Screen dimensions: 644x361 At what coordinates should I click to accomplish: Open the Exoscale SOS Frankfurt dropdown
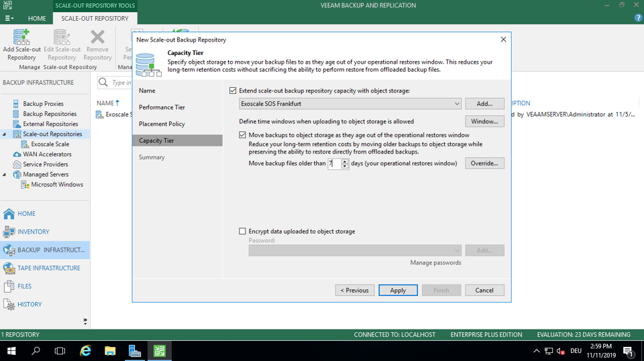[457, 104]
